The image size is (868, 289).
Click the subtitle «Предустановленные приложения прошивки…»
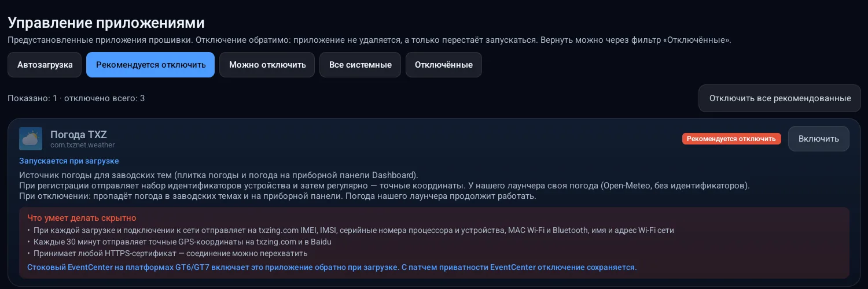(369, 40)
